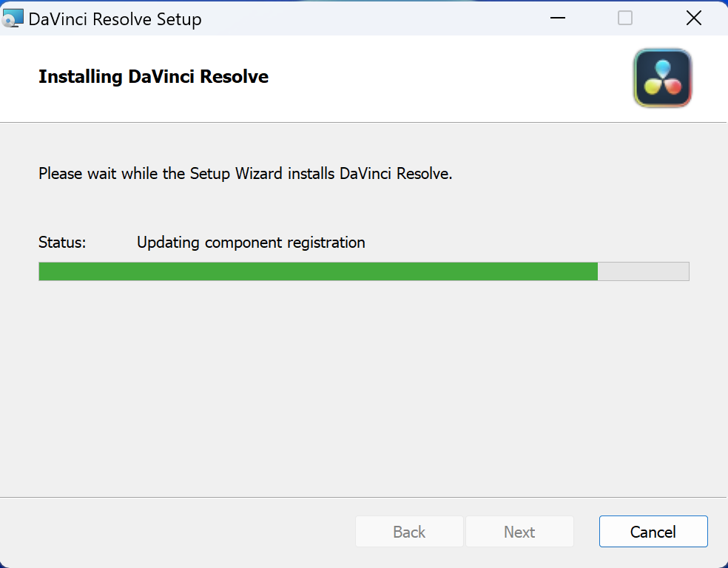Click the 'Please wait while the Setup Wizard' message
Image resolution: width=728 pixels, height=568 pixels.
click(245, 175)
